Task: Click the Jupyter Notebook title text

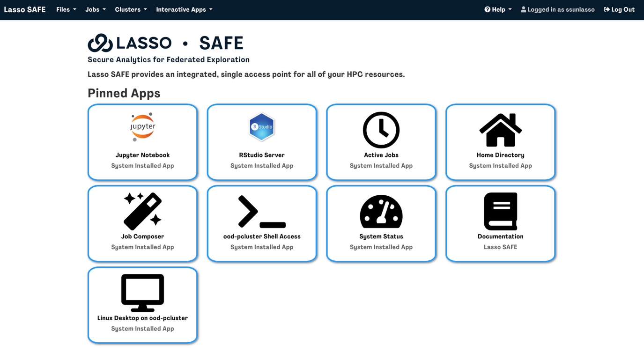Action: (x=142, y=155)
